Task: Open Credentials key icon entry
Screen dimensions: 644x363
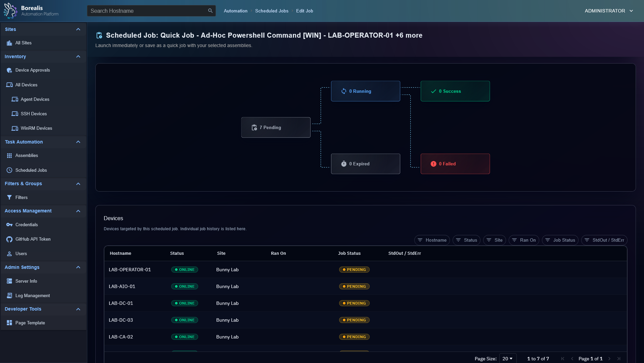Action: (x=9, y=225)
